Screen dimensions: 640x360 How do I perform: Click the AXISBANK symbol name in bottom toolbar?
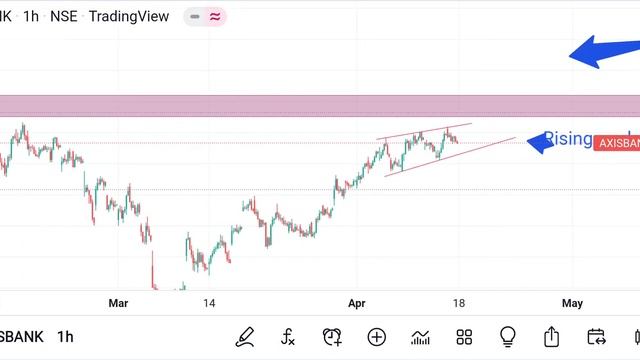(22, 337)
